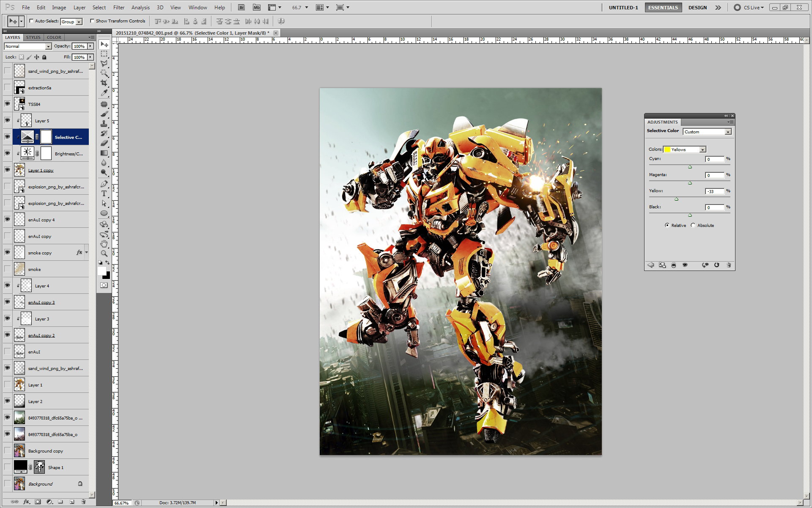Hide the Brightness/Contrast adjustment layer

point(7,153)
